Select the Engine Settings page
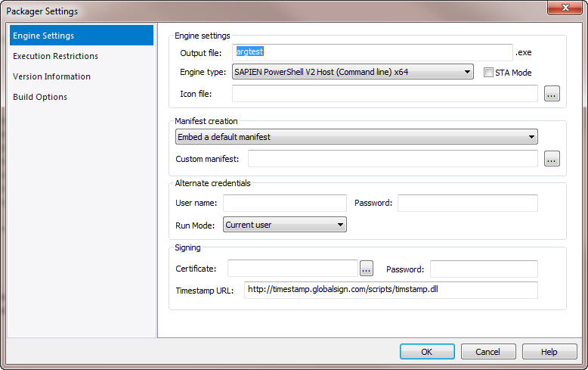 (82, 36)
